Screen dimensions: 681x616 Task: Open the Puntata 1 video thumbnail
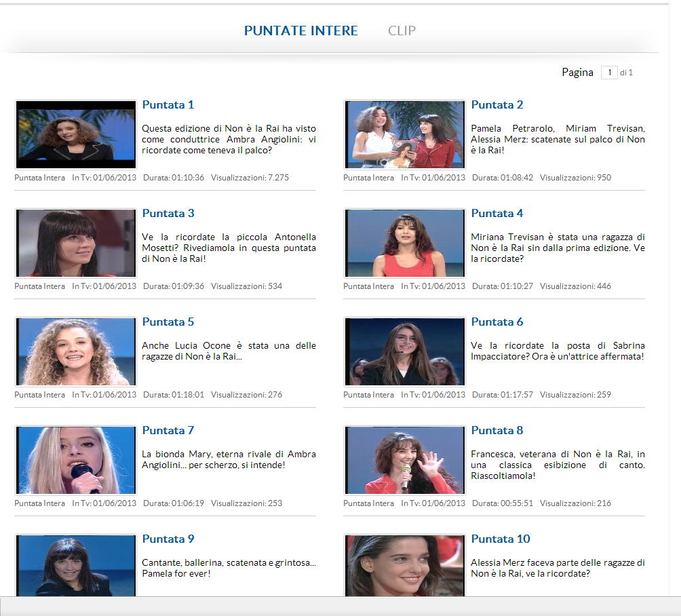click(x=75, y=134)
